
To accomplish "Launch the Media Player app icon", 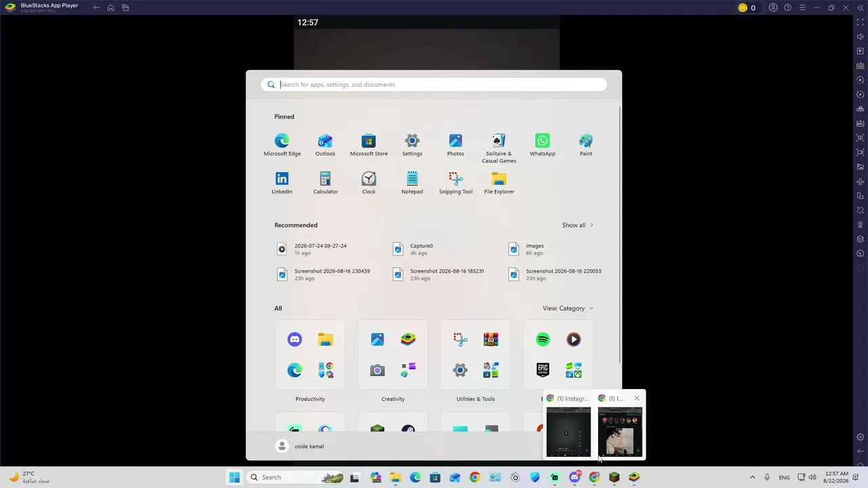I will [x=574, y=340].
